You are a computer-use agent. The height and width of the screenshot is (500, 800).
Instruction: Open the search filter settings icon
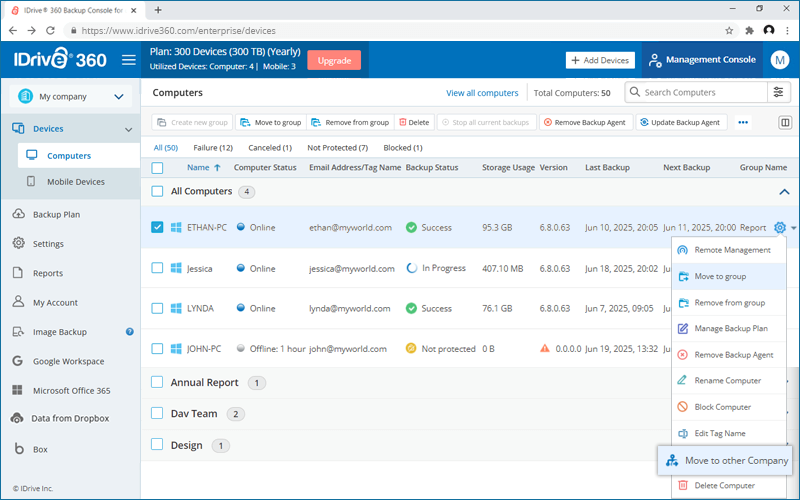(779, 92)
